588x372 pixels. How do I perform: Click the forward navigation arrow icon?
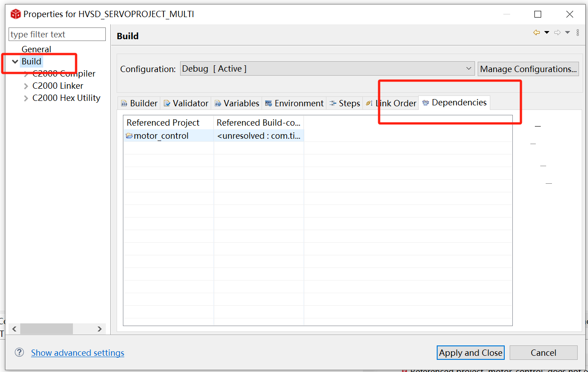pos(557,32)
